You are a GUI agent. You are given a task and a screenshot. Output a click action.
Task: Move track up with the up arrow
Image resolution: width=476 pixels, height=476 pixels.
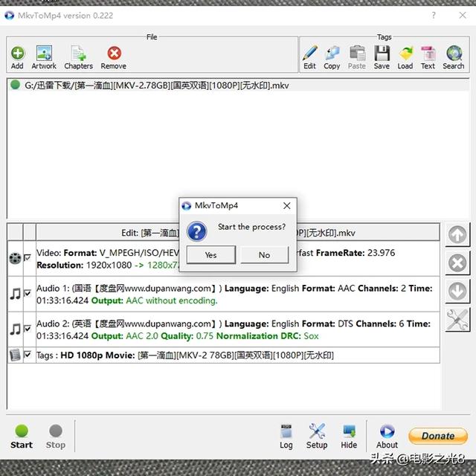pyautogui.click(x=457, y=235)
